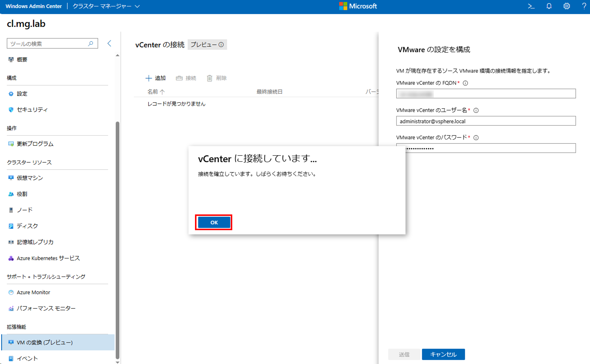Screen dimensions: 590x364
Task: Click the キャンセル button
Action: (x=443, y=354)
